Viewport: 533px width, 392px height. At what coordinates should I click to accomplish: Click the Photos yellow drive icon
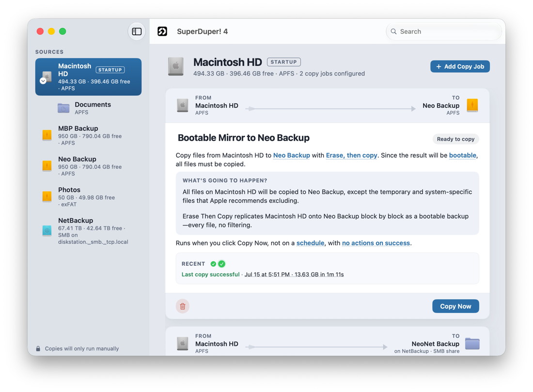[47, 196]
